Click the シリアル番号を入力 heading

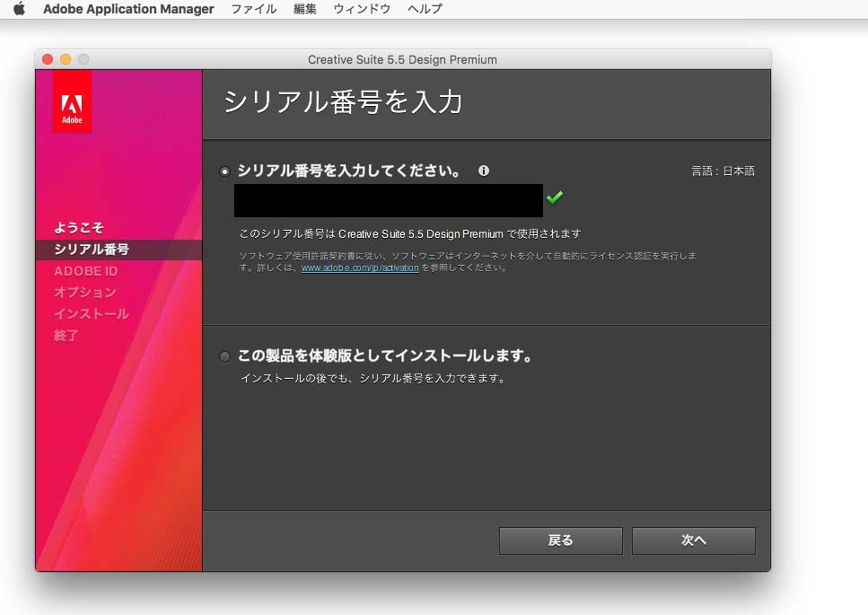(343, 102)
